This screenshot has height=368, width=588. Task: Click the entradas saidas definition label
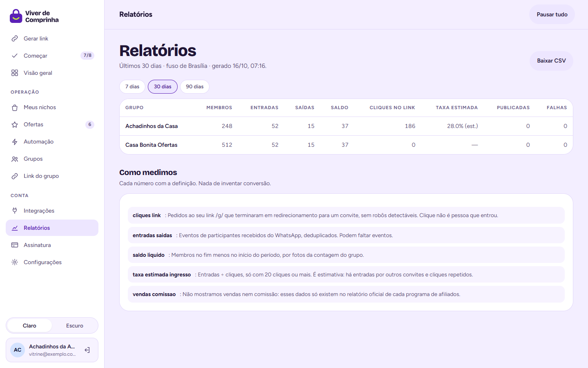pyautogui.click(x=152, y=235)
